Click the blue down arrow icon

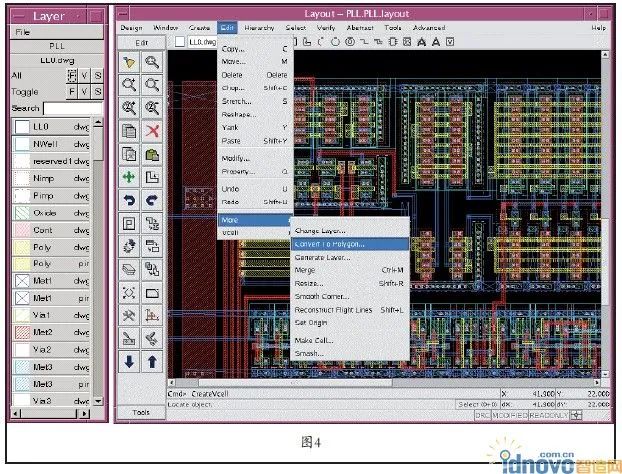pyautogui.click(x=129, y=361)
